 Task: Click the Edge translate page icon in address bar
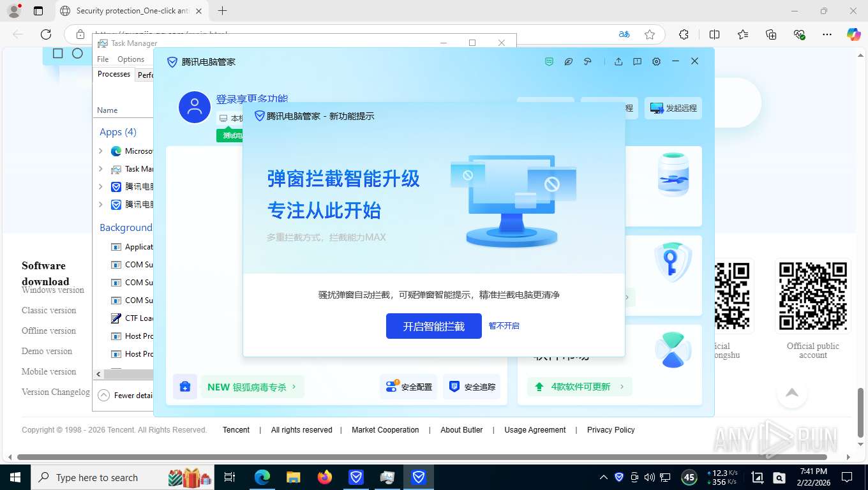pos(624,34)
